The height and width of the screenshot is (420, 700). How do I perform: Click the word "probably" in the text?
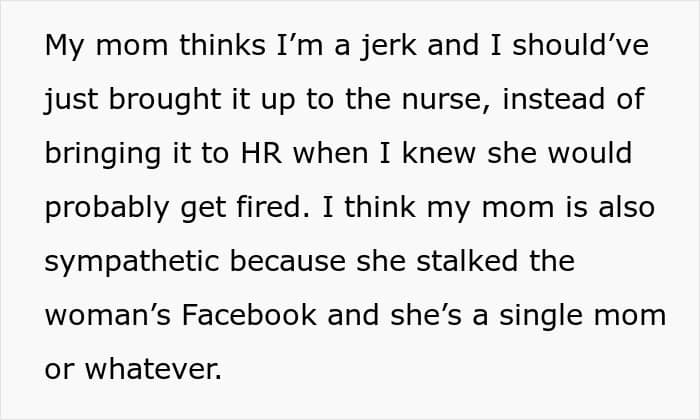click(107, 209)
